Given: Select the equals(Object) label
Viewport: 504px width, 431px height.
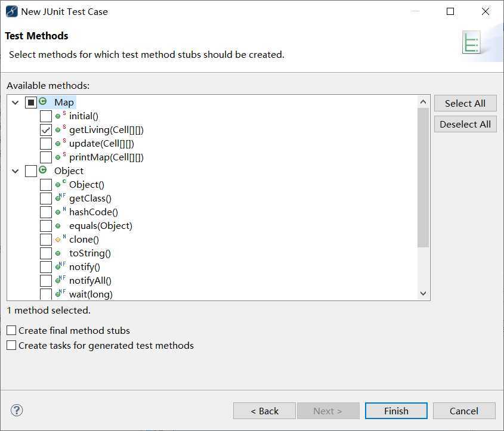Looking at the screenshot, I should point(101,226).
